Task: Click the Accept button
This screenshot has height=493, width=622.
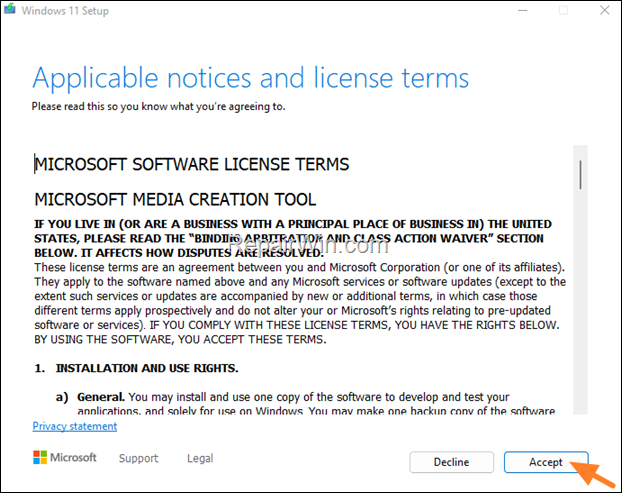Action: click(x=546, y=462)
